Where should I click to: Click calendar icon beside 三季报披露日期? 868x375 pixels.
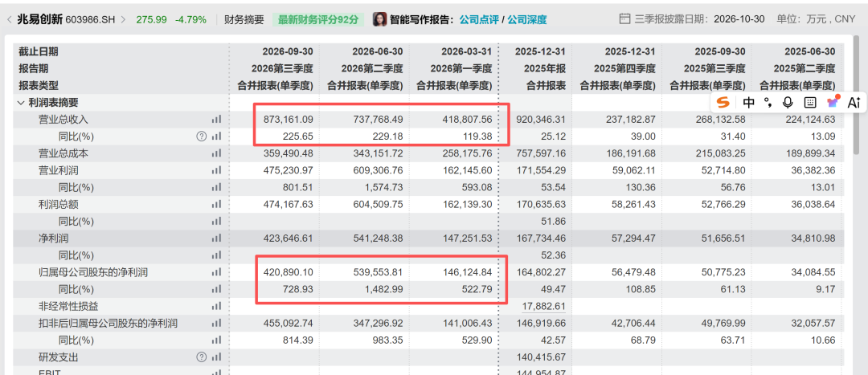coord(624,19)
